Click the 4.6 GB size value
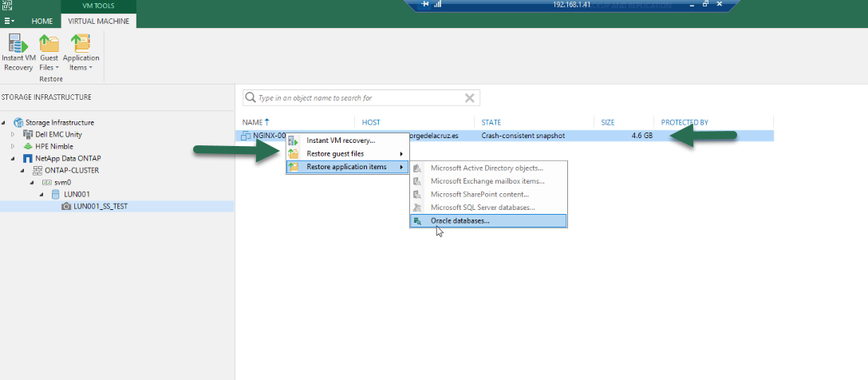Image resolution: width=868 pixels, height=380 pixels. (x=641, y=136)
